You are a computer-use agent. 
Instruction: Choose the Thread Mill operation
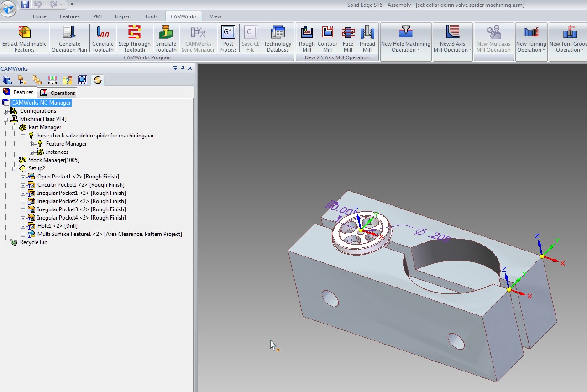367,39
